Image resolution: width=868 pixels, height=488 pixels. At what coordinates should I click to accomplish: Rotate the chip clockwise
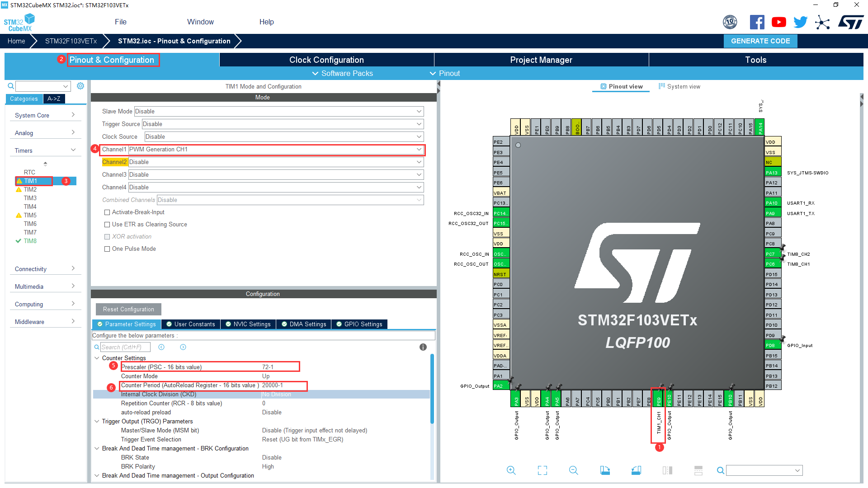tap(605, 470)
